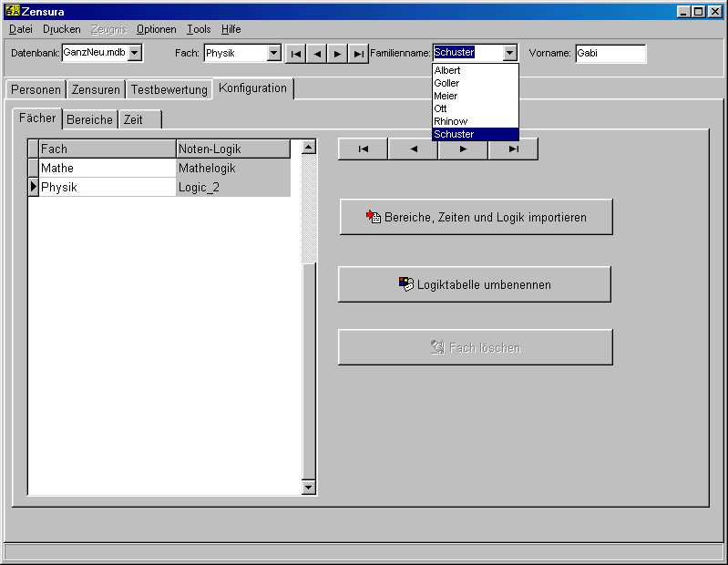Viewport: 728px width, 565px height.
Task: Select the Fächer sub-tab
Action: coord(37,118)
